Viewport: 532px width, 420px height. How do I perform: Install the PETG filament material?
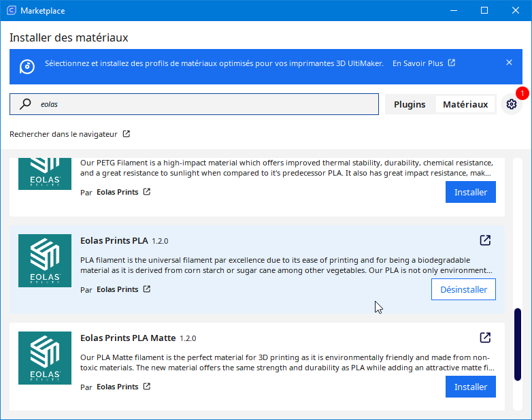pos(471,192)
